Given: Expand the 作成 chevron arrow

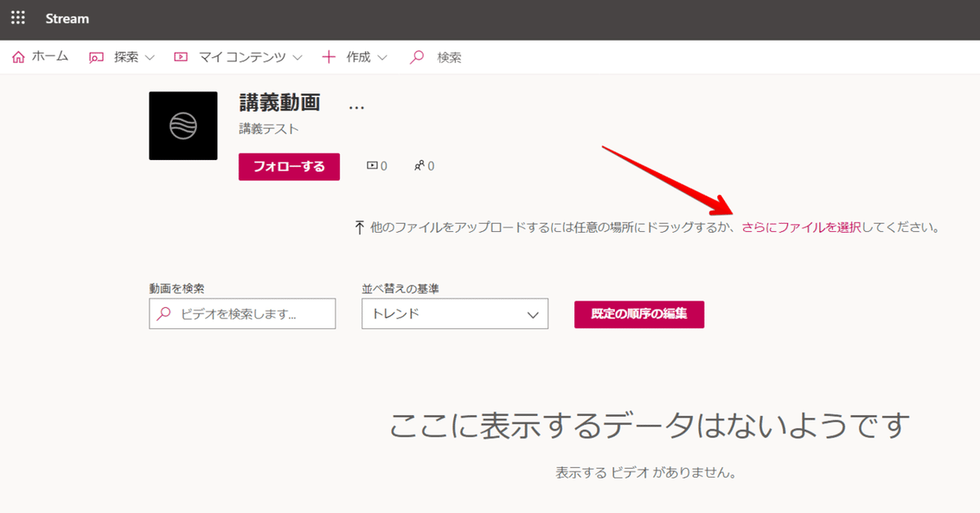Looking at the screenshot, I should [382, 58].
